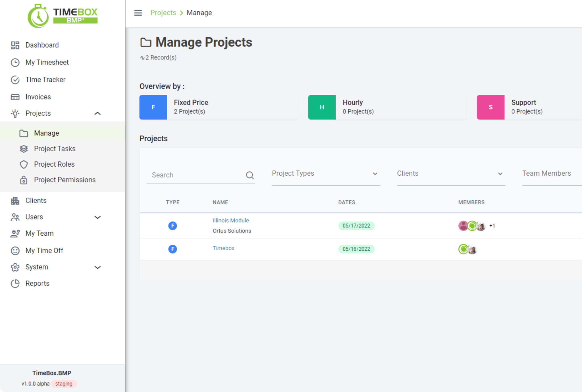The height and width of the screenshot is (392, 582).
Task: Click the 05/17/2022 date badge
Action: [x=356, y=226]
